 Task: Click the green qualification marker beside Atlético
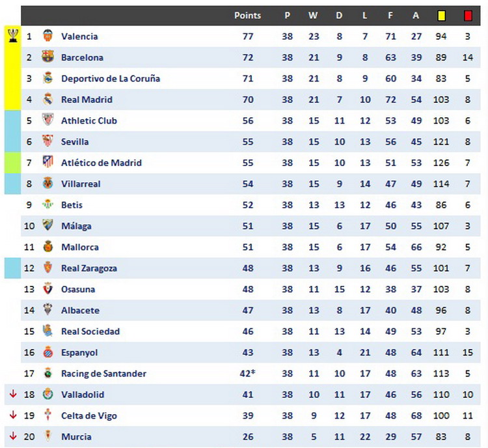pyautogui.click(x=13, y=163)
